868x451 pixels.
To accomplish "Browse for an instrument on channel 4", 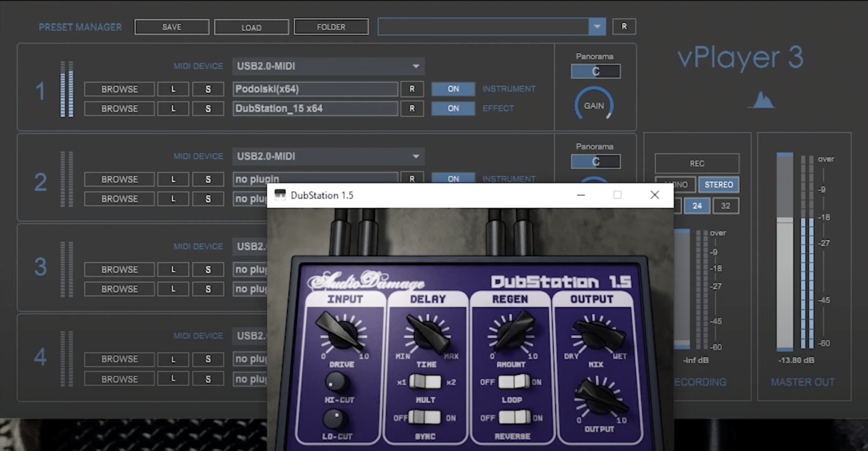I will coord(119,359).
